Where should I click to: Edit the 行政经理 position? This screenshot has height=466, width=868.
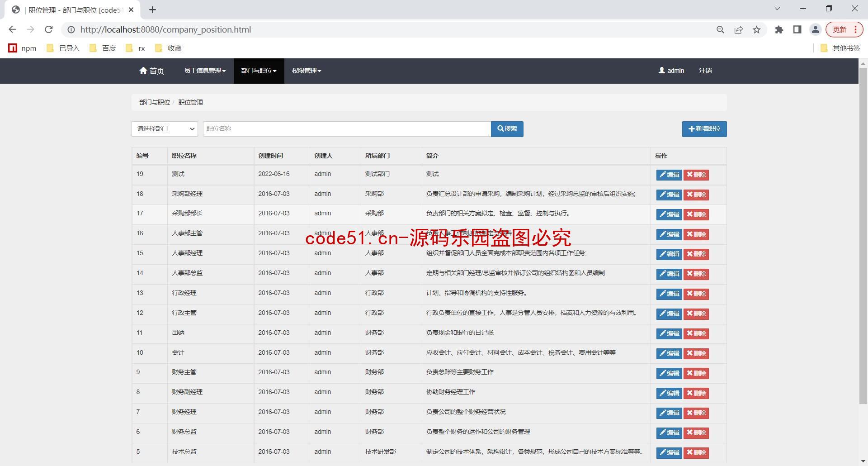669,294
